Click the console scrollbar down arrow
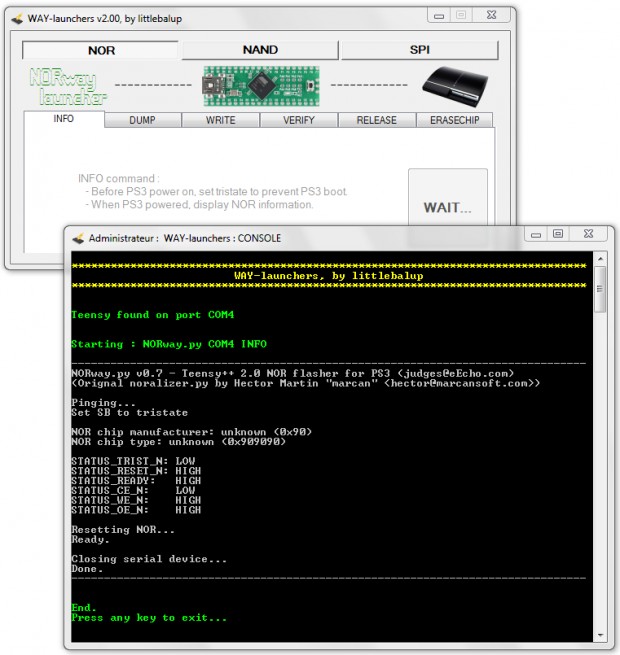This screenshot has width=620, height=655. coord(600,632)
